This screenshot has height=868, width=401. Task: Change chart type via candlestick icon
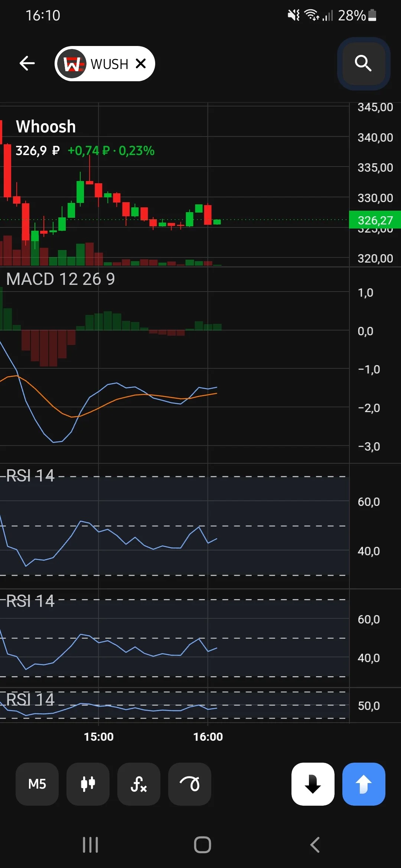click(88, 784)
